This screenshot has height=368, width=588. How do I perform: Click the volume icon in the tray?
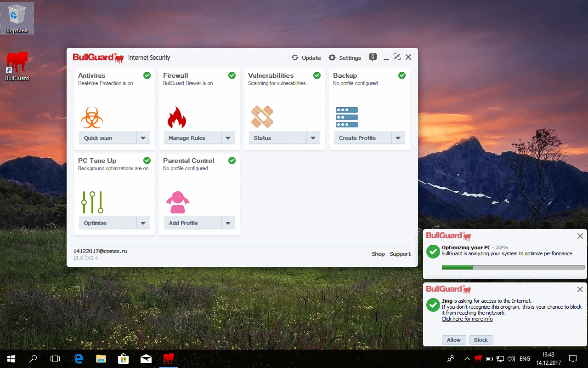tap(511, 358)
